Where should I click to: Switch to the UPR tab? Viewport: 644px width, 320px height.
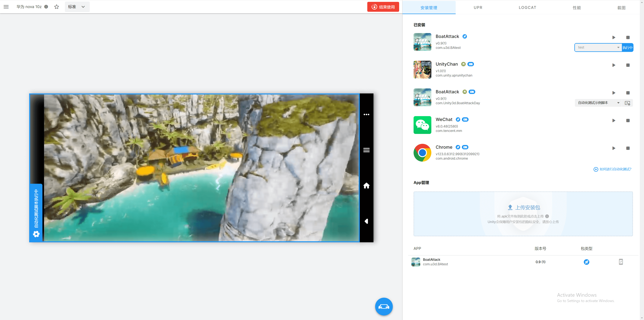[x=478, y=8]
